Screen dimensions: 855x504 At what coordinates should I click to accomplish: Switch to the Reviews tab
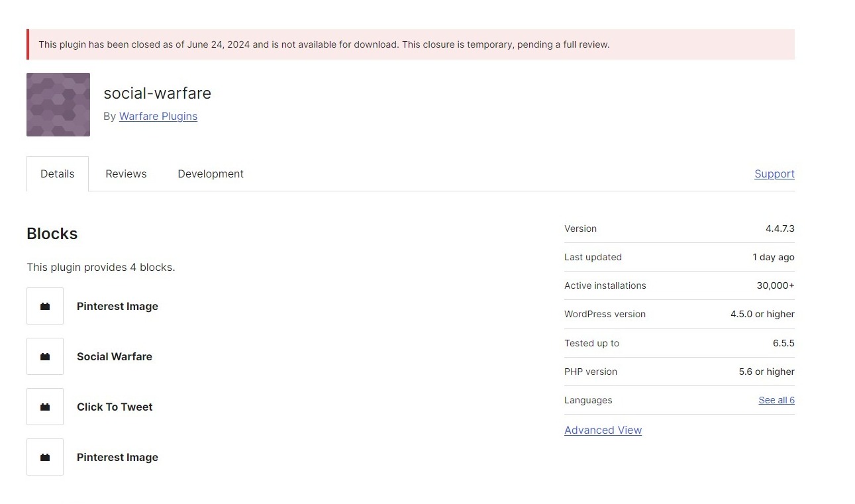(x=126, y=174)
